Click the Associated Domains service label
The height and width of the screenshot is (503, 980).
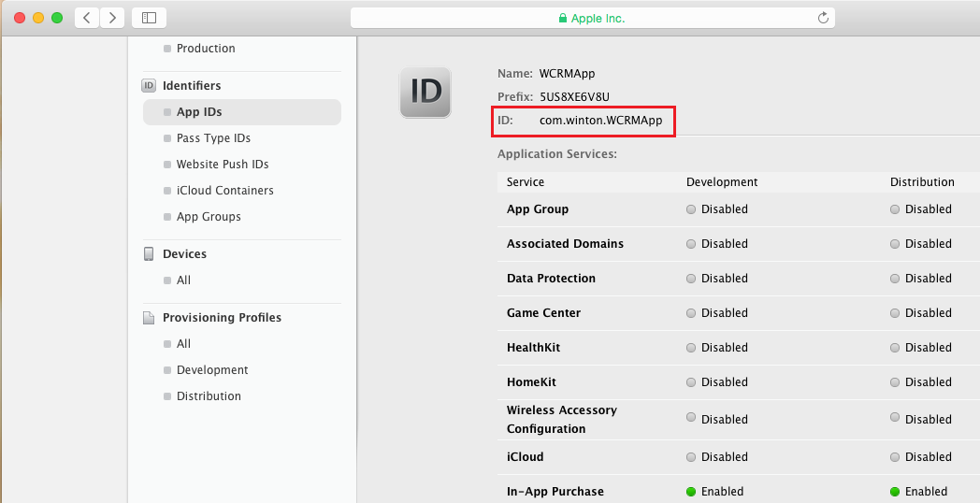[565, 244]
